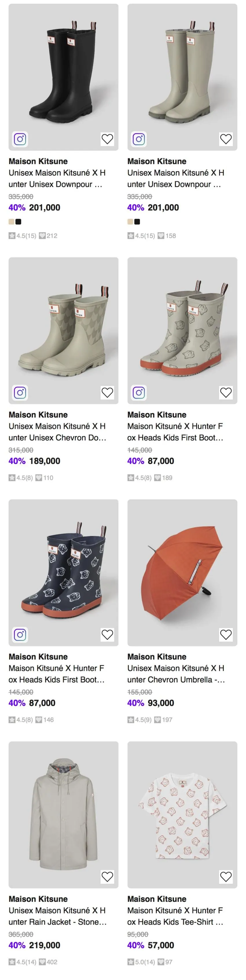
Task: Click Instagram icon on grey Fox Heads kids boots
Action: (x=139, y=392)
